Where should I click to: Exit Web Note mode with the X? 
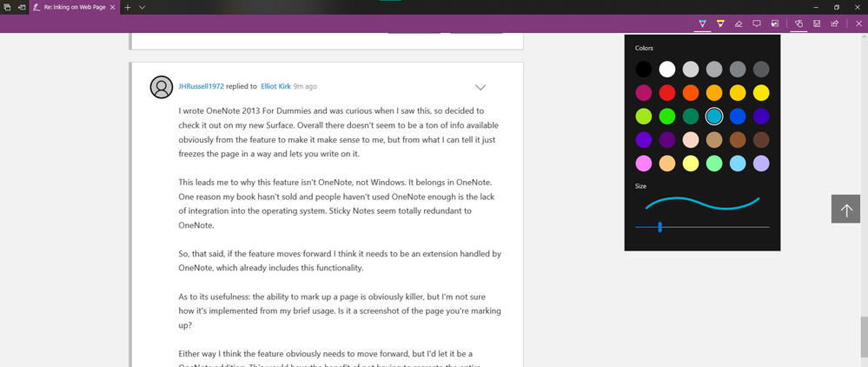click(x=858, y=23)
